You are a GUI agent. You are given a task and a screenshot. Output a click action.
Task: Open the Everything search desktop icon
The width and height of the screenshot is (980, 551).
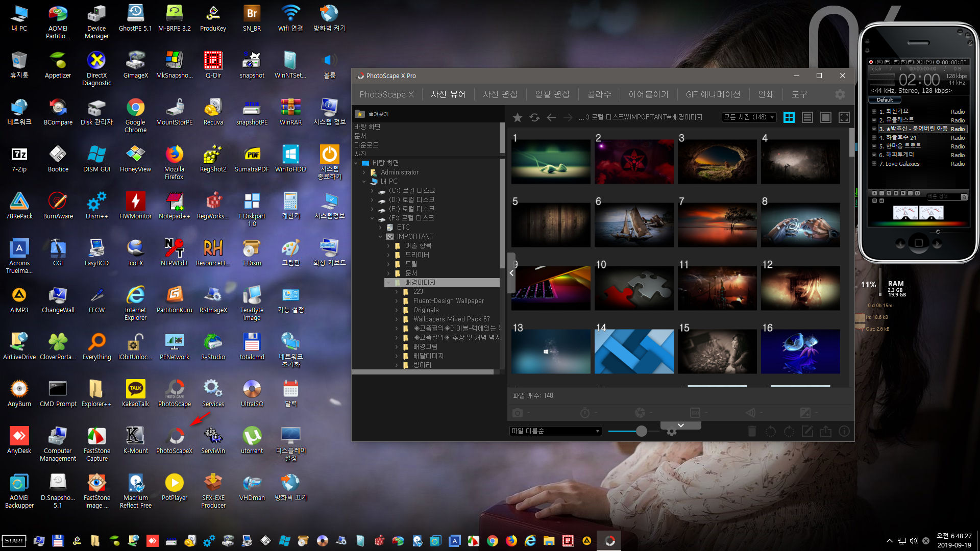pos(96,346)
